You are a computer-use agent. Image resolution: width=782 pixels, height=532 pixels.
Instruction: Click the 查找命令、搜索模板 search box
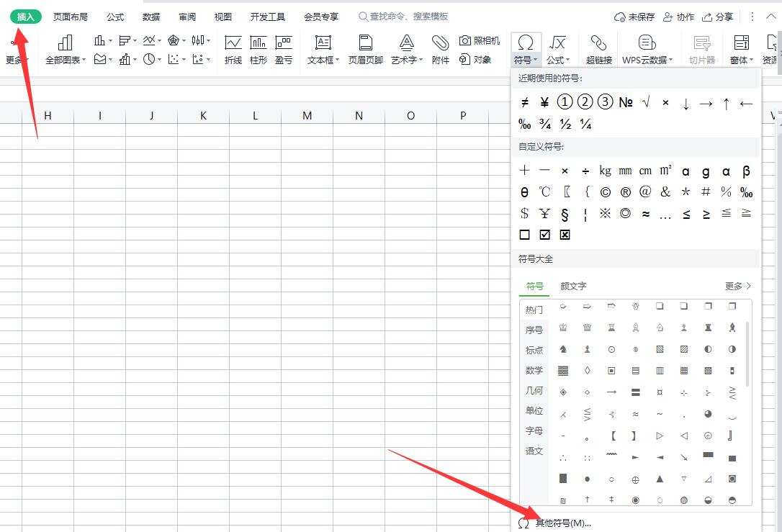pos(408,17)
